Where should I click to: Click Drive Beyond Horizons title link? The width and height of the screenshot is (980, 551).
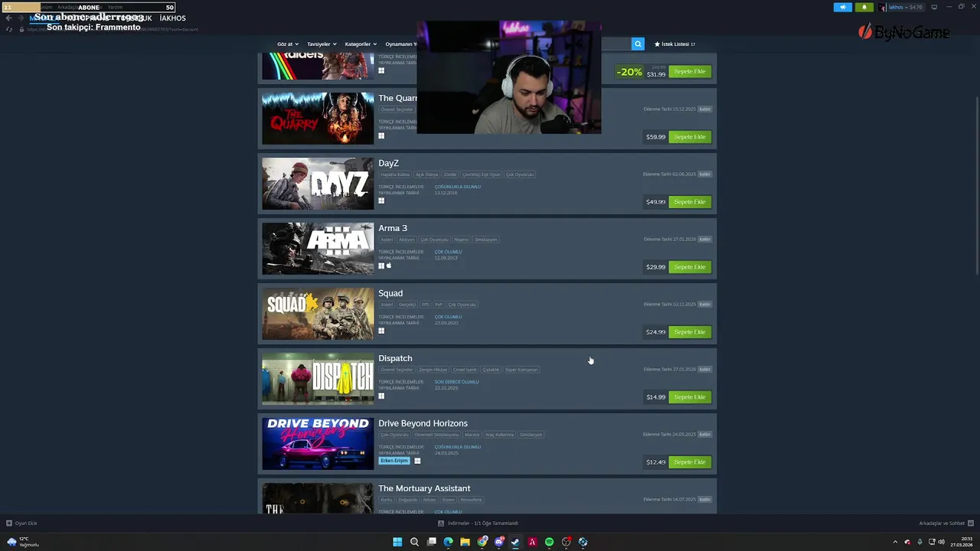click(x=423, y=423)
